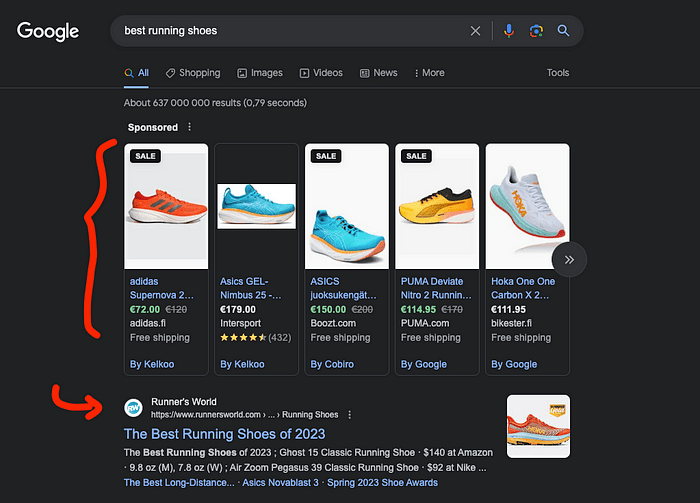This screenshot has width=700, height=503.
Task: Open the Asics GEL-Nimbus 25 product link
Action: (x=250, y=288)
